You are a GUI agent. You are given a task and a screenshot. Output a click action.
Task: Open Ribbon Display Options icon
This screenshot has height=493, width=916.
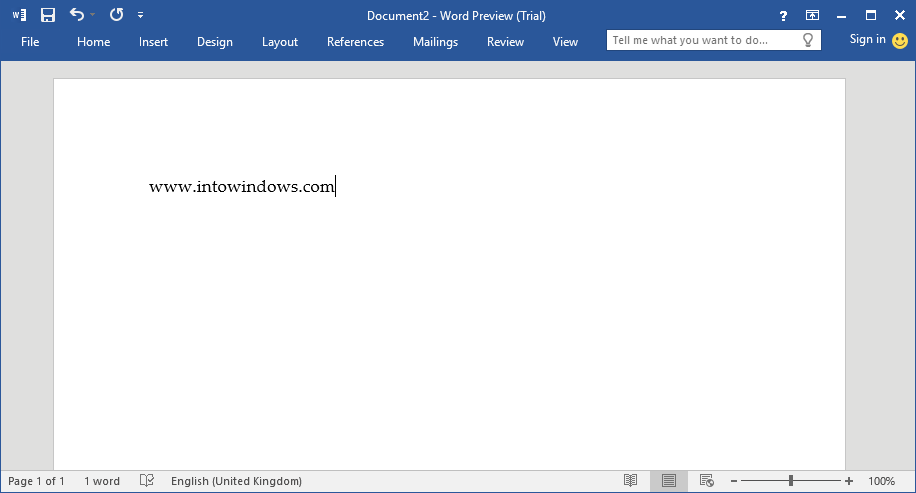coord(812,15)
